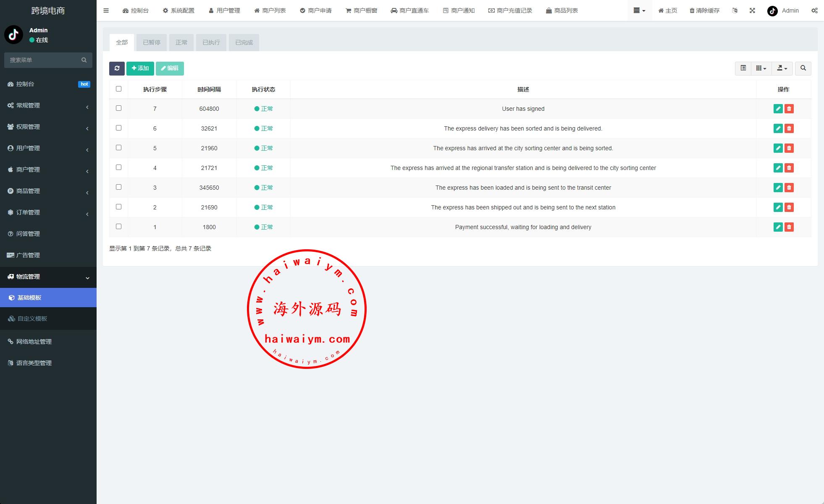
Task: Delete the step 3 loaded row
Action: [x=789, y=188]
